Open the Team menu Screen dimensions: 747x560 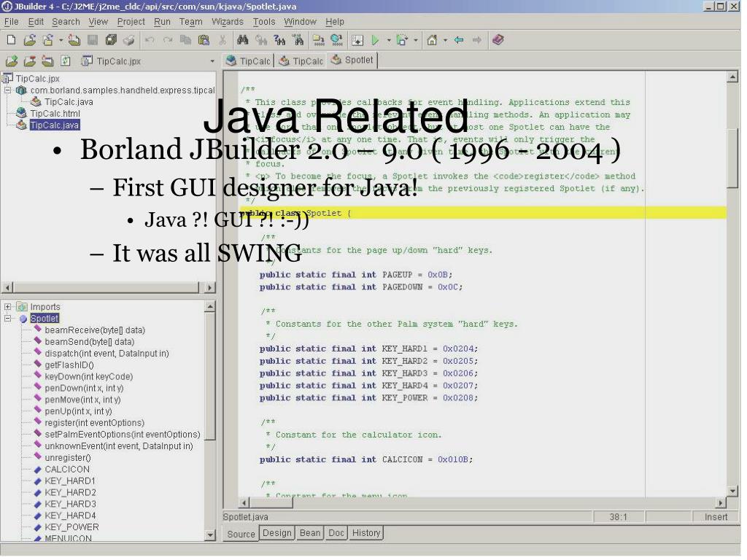190,22
